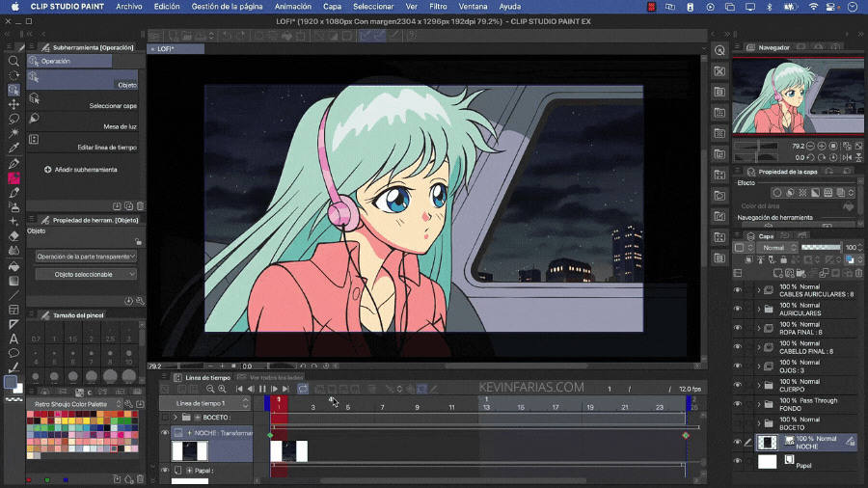This screenshot has width=868, height=488.
Task: Hide the AURICULARES layer folder
Action: tap(738, 309)
